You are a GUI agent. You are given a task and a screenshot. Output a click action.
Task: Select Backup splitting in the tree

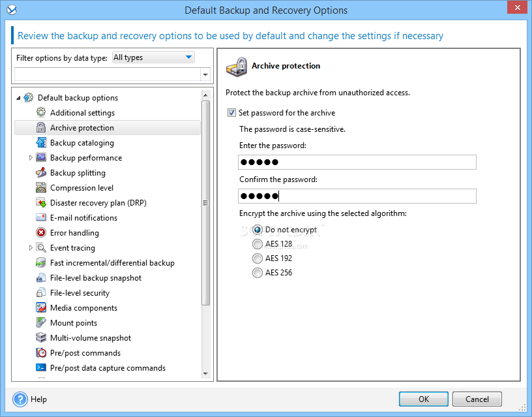78,173
